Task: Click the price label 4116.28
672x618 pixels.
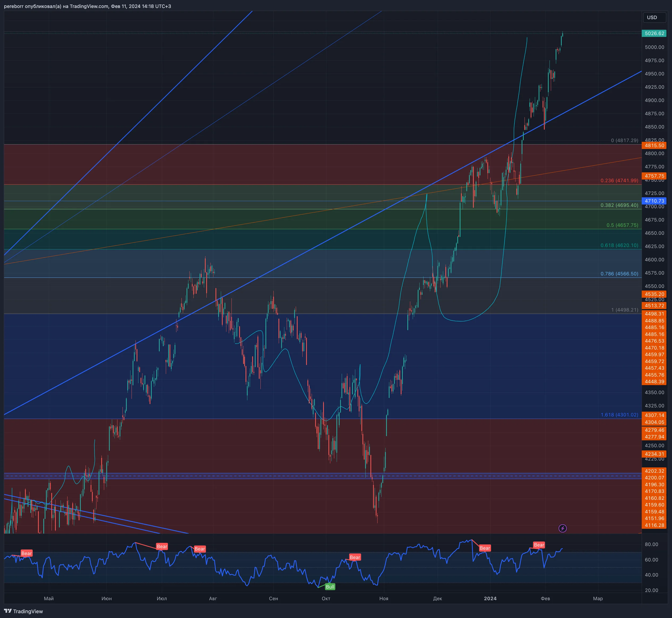Action: click(654, 525)
